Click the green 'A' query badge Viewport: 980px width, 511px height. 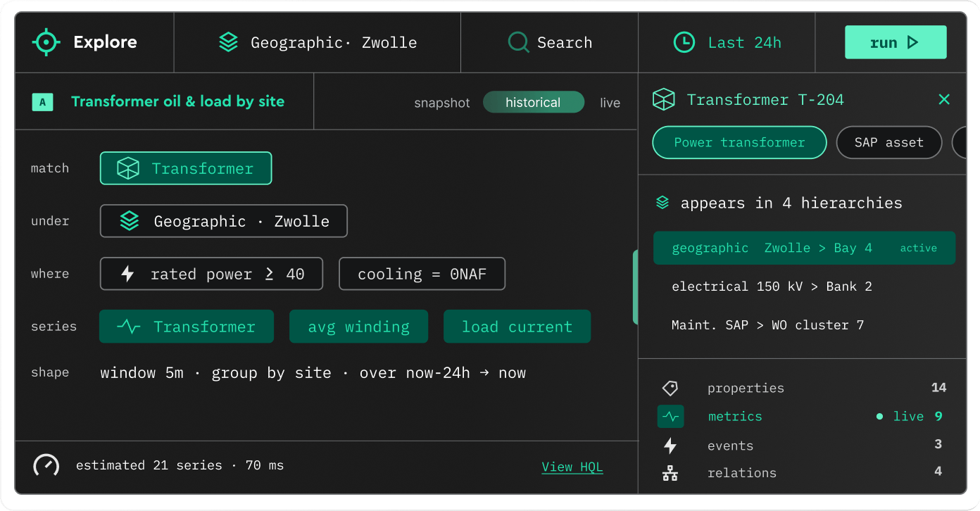point(43,102)
